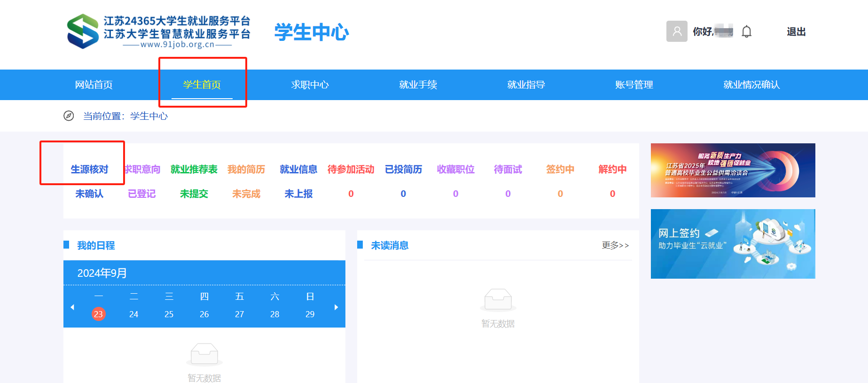868x383 pixels.
Task: Select date 27 in the calendar
Action: 239,314
